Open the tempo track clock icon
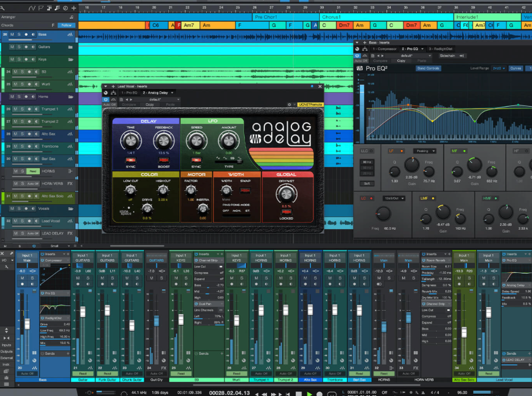The height and width of the screenshot is (396, 532). (x=65, y=8)
